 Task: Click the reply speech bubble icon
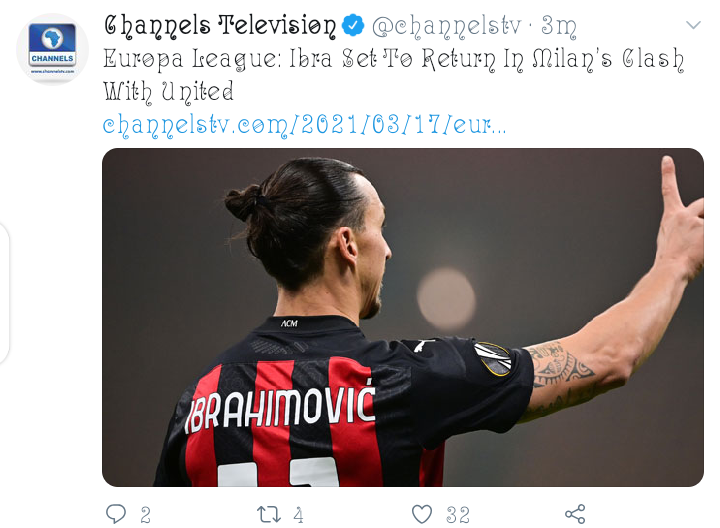116,514
